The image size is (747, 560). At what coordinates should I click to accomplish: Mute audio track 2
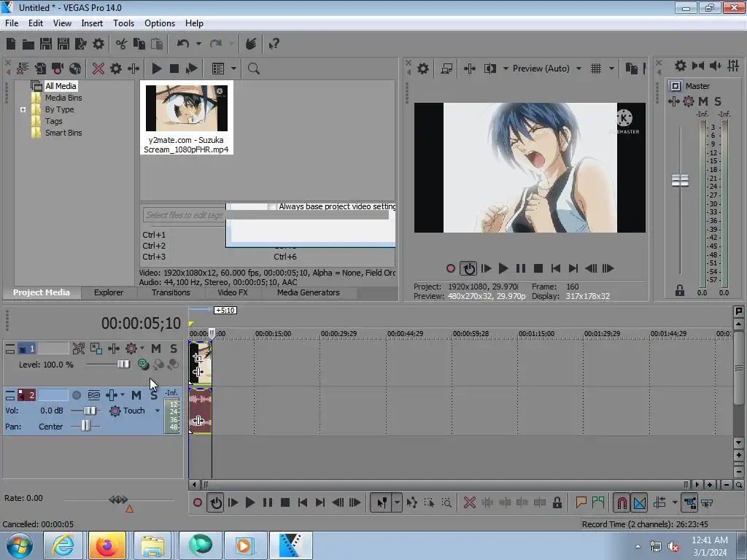(136, 395)
